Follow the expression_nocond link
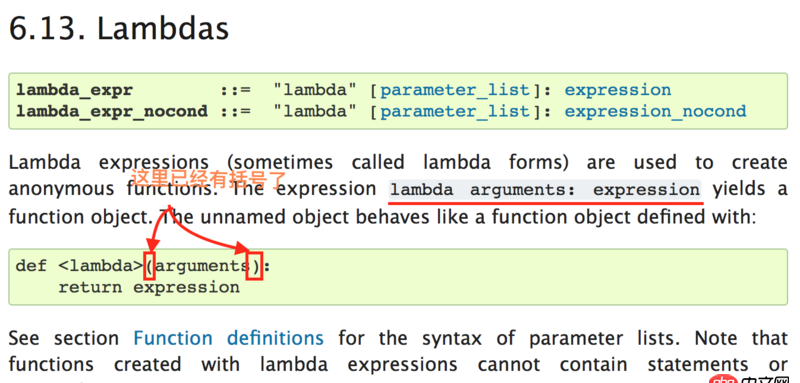The height and width of the screenshot is (383, 800). tap(655, 111)
